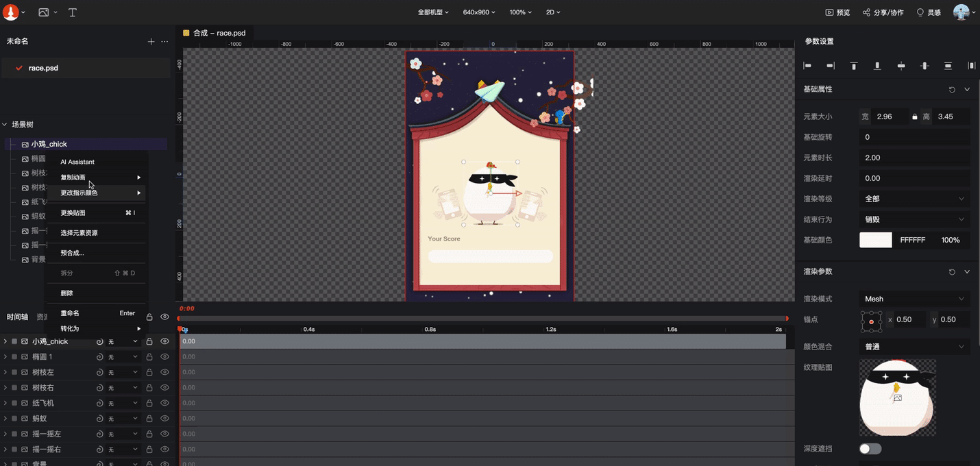Click the distribute vertically icon
This screenshot has width=980, height=466.
948,66
